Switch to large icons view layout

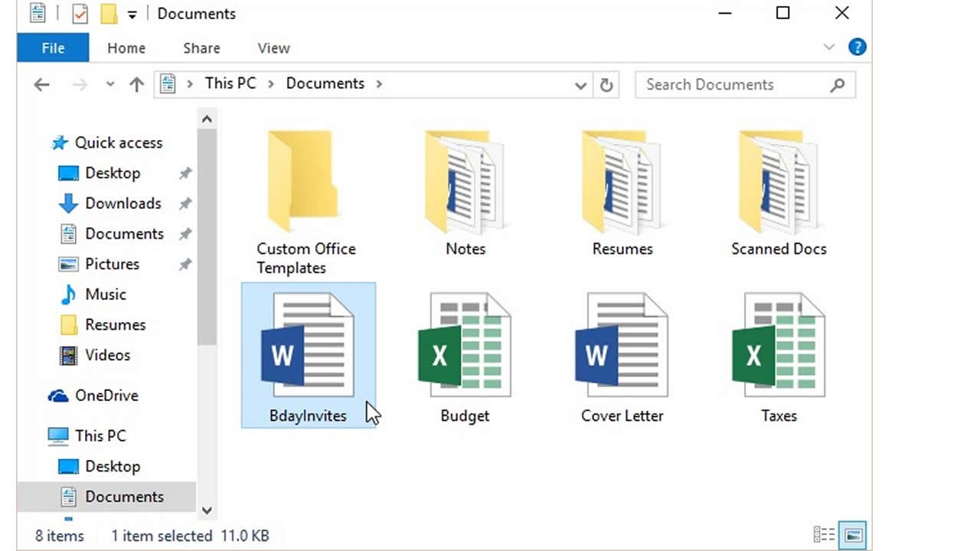point(852,534)
